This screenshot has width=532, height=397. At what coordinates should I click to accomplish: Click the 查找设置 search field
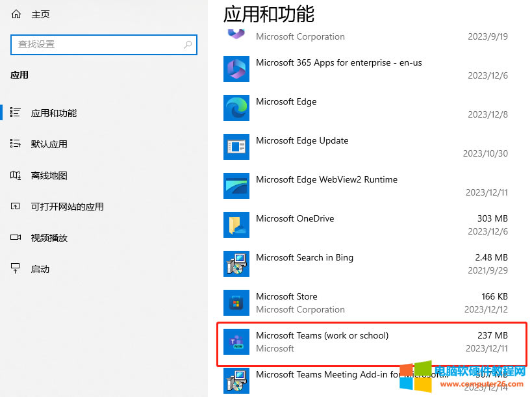[x=97, y=45]
